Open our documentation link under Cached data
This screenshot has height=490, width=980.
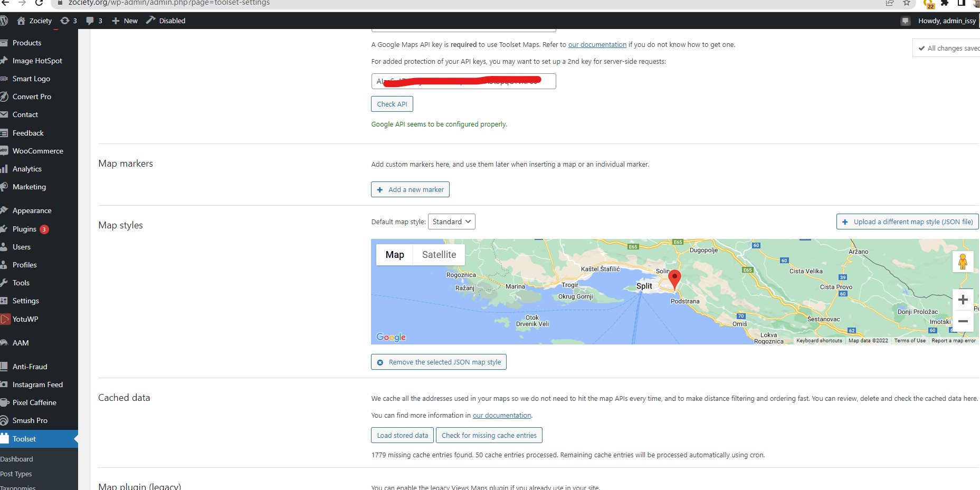point(502,416)
